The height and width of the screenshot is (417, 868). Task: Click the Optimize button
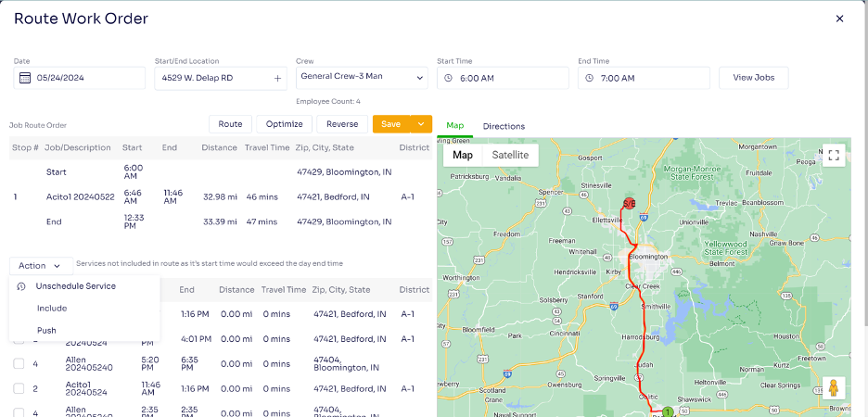pos(284,124)
